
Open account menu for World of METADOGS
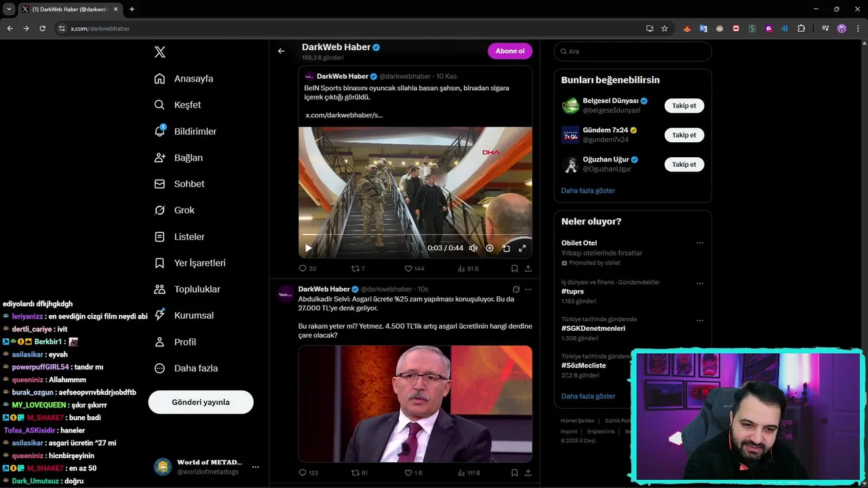point(255,467)
